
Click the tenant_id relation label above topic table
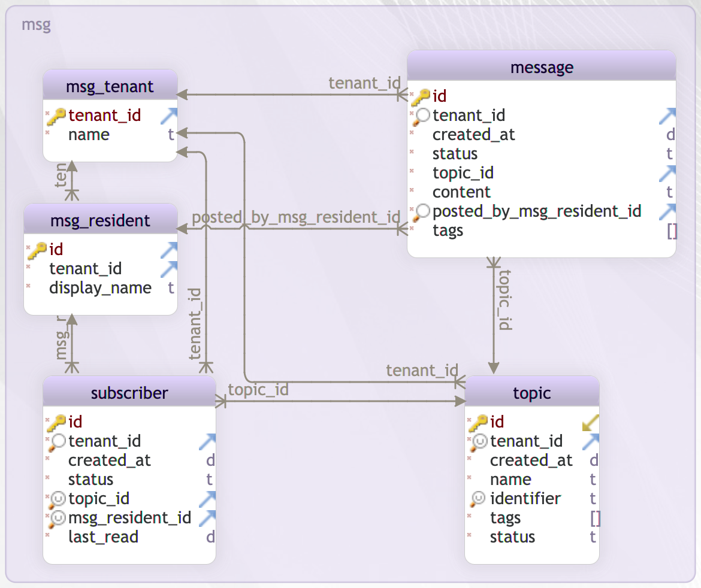422,371
